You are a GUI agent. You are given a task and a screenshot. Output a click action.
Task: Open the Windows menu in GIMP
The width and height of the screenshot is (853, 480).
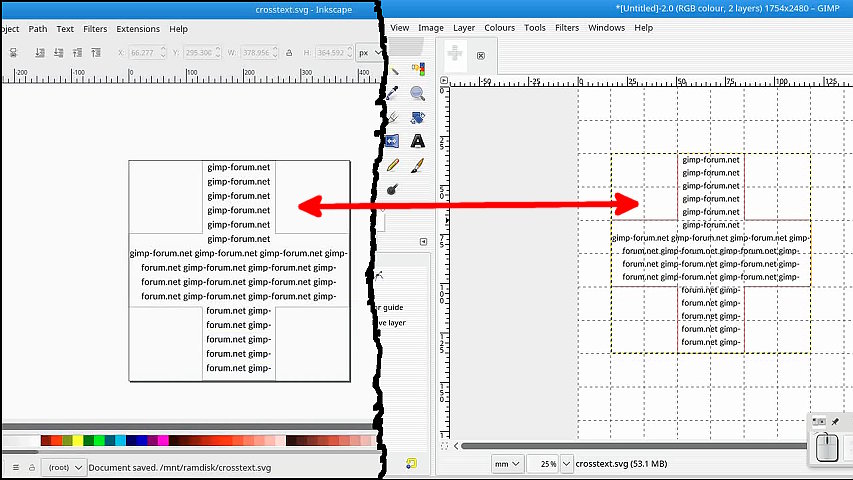[606, 28]
